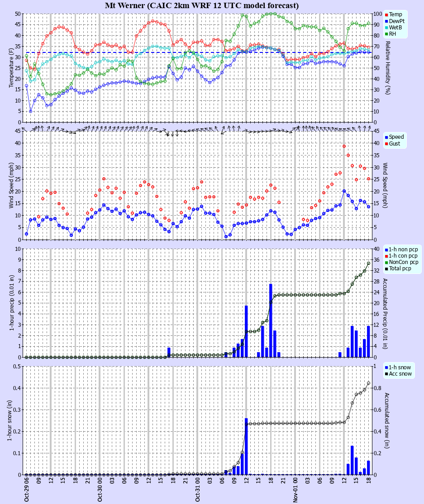Viewport: 424px width, 504px height.
Task: Click the Relative Humidity (%) axis label
Action: point(387,68)
